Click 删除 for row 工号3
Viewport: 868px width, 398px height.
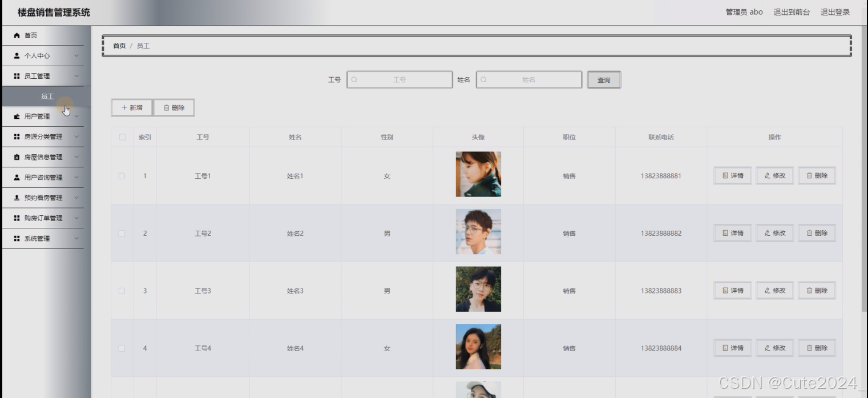[x=817, y=291]
